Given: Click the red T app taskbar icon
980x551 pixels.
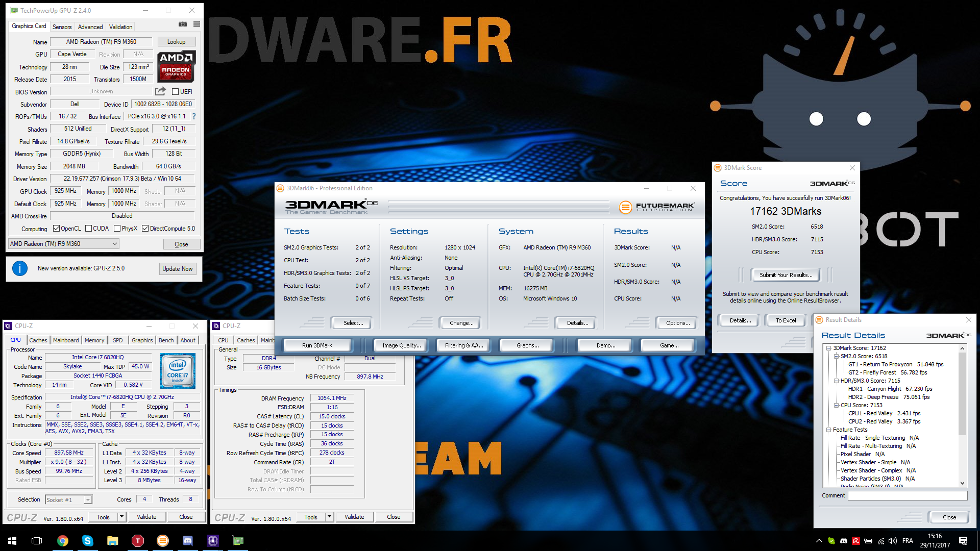Looking at the screenshot, I should 137,541.
